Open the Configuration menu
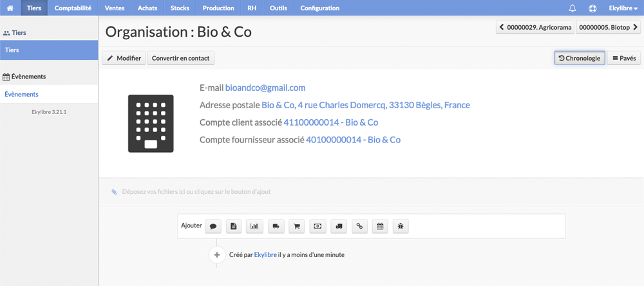644x286 pixels. pyautogui.click(x=320, y=8)
